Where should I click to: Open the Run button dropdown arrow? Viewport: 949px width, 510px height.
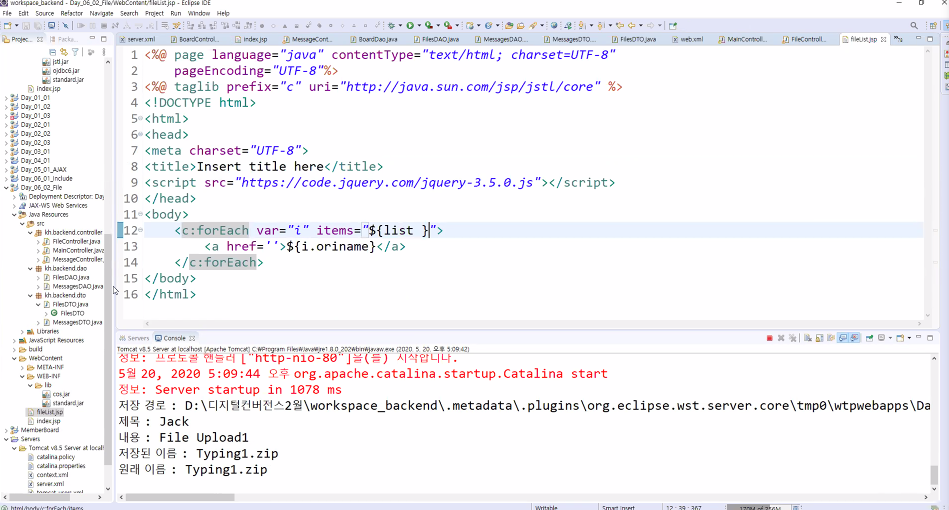(419, 25)
